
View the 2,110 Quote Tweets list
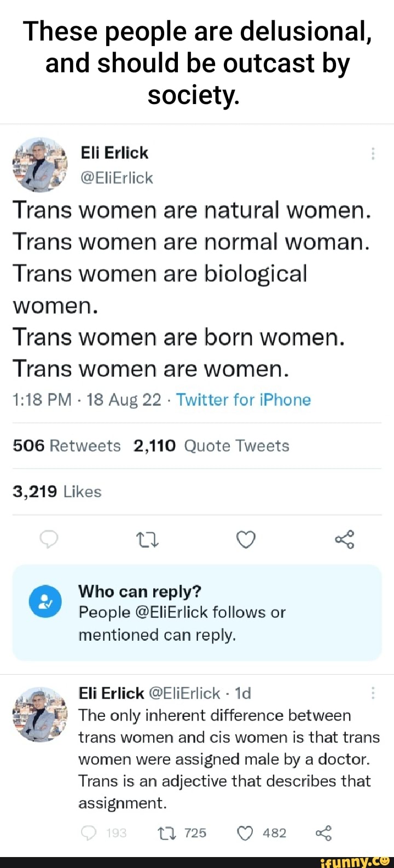[211, 446]
